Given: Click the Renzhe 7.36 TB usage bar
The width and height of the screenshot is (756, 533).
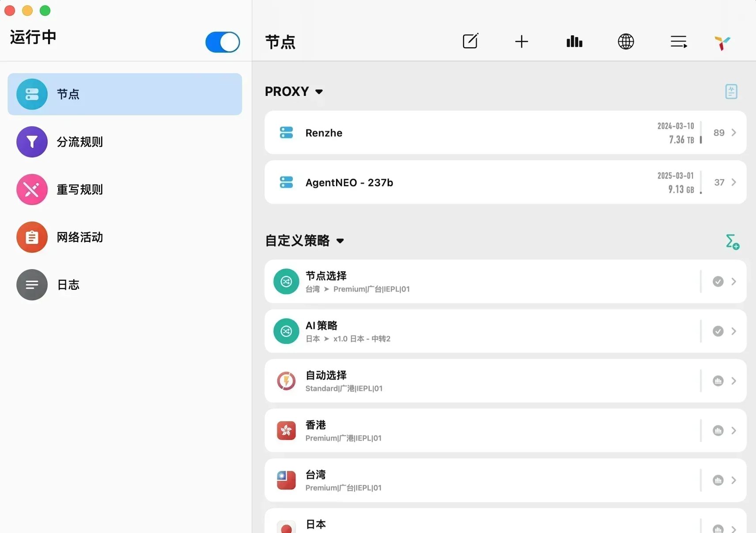Looking at the screenshot, I should point(701,133).
